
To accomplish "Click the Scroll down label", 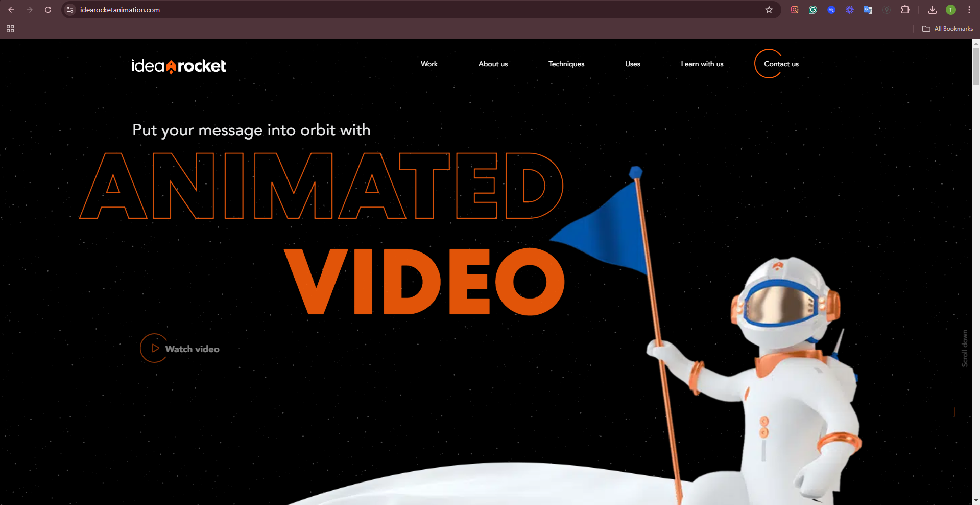I will pyautogui.click(x=965, y=348).
